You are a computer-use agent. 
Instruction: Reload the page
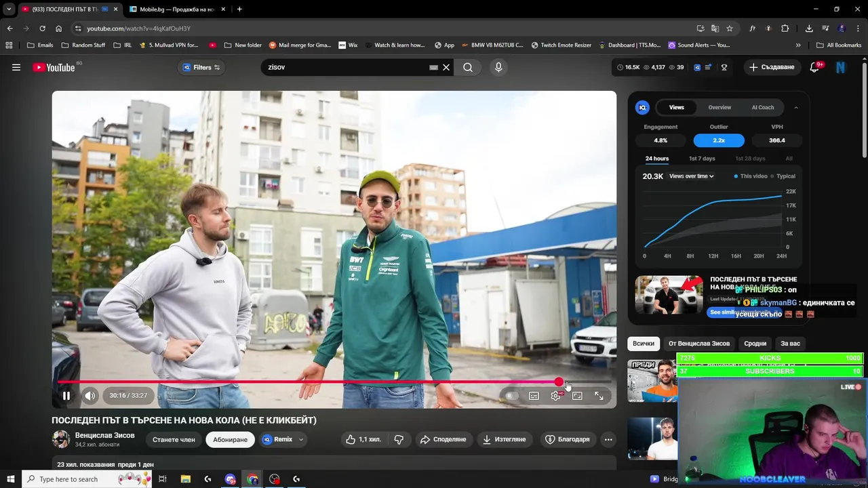pyautogui.click(x=42, y=28)
